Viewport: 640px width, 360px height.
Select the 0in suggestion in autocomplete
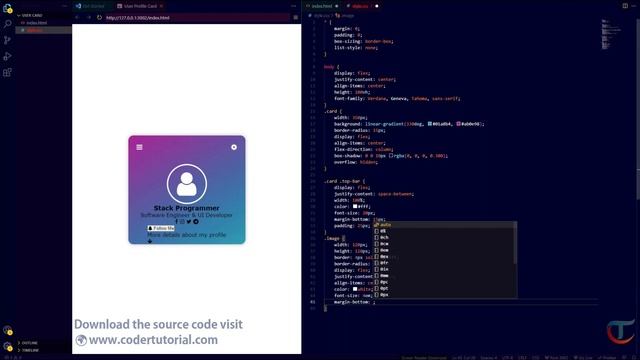(443, 269)
